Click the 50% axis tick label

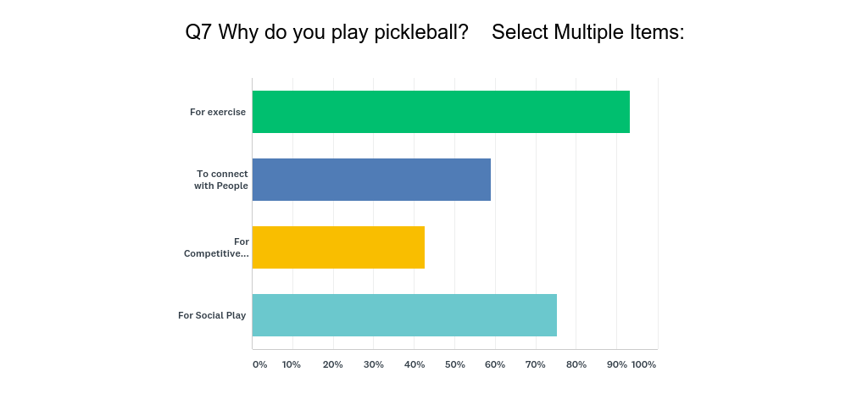point(454,364)
